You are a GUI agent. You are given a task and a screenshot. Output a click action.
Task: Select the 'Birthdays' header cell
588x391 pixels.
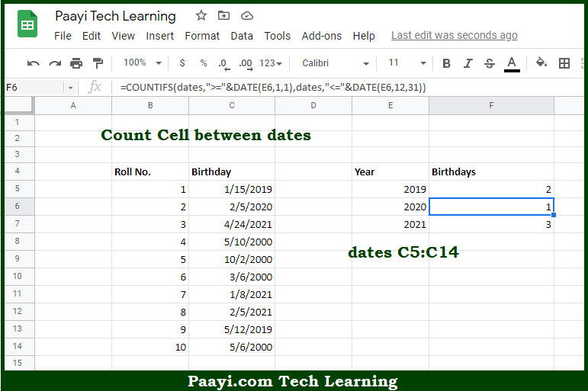tap(491, 171)
